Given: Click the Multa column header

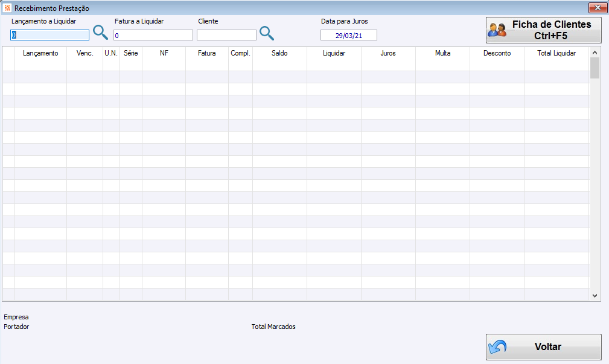Looking at the screenshot, I should [x=443, y=53].
